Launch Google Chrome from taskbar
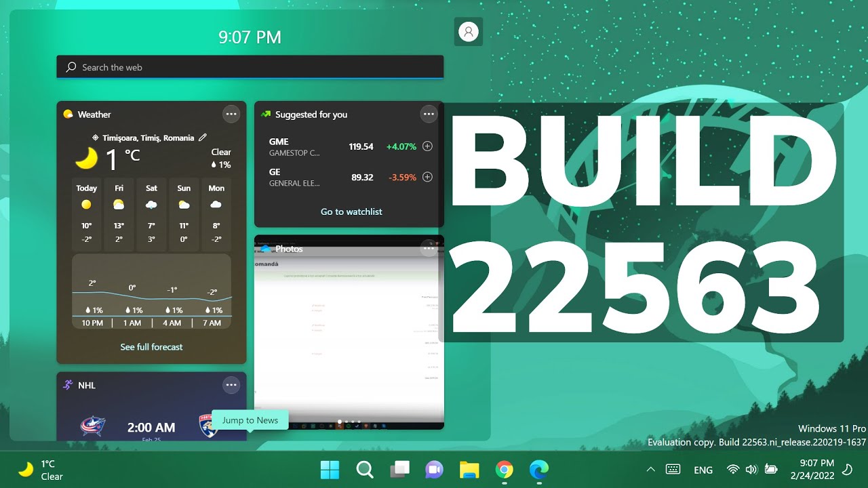The image size is (868, 488). pyautogui.click(x=504, y=469)
